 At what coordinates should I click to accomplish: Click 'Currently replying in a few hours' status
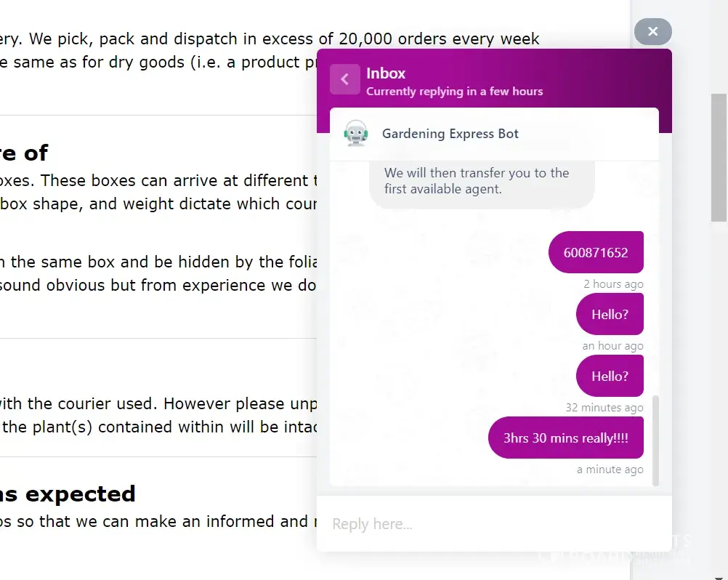point(454,92)
